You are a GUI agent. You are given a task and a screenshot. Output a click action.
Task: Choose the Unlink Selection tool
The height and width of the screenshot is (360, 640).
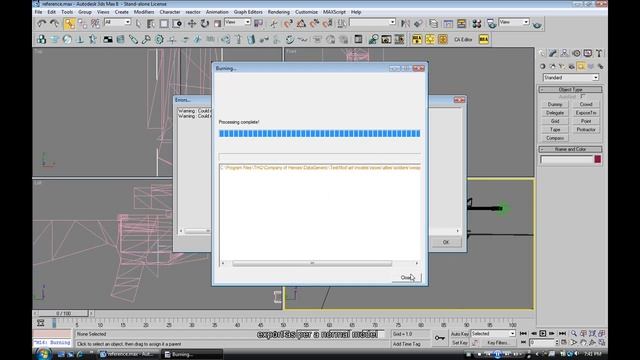point(82,24)
